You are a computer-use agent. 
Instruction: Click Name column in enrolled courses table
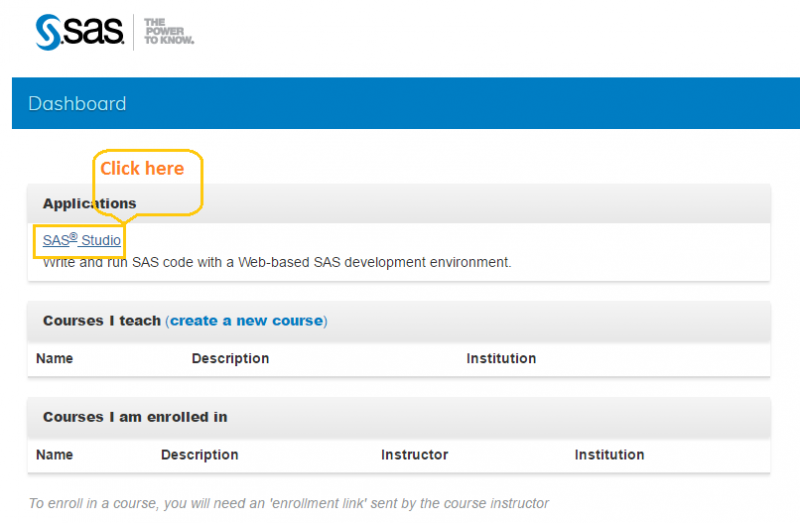coord(54,455)
